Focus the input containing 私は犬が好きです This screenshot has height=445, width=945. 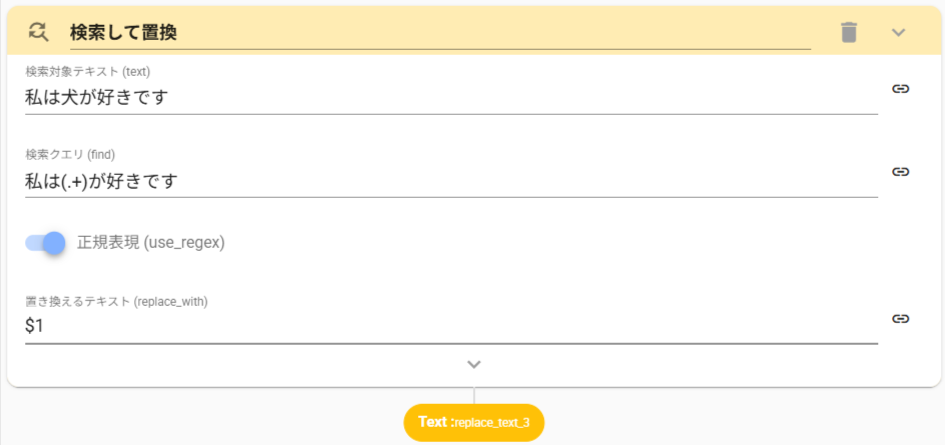point(450,98)
